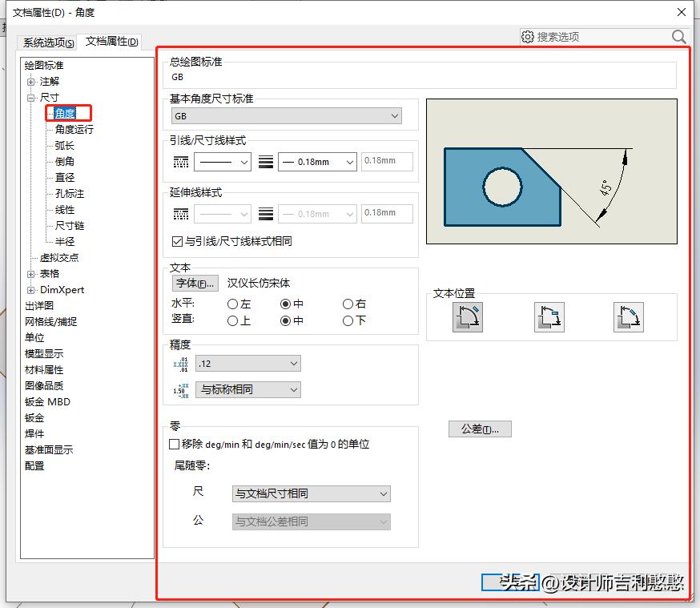Click the extension line thickness icon
Viewport: 700px width, 608px height.
tap(267, 213)
